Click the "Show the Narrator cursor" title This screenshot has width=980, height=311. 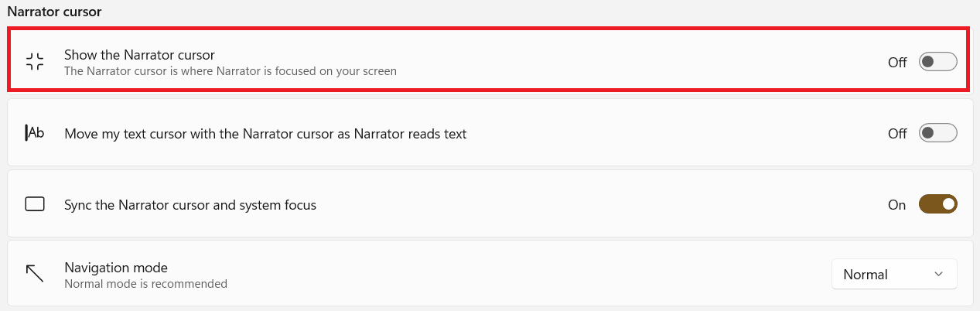[x=139, y=55]
